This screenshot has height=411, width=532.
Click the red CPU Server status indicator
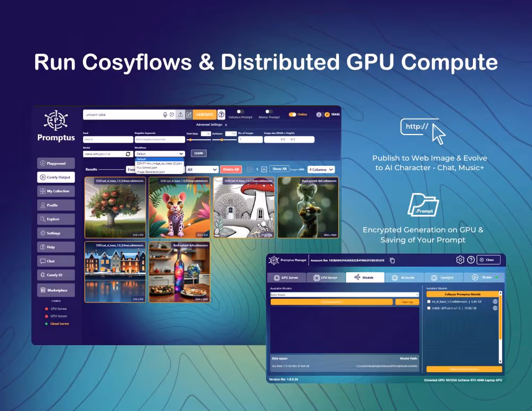[46, 309]
